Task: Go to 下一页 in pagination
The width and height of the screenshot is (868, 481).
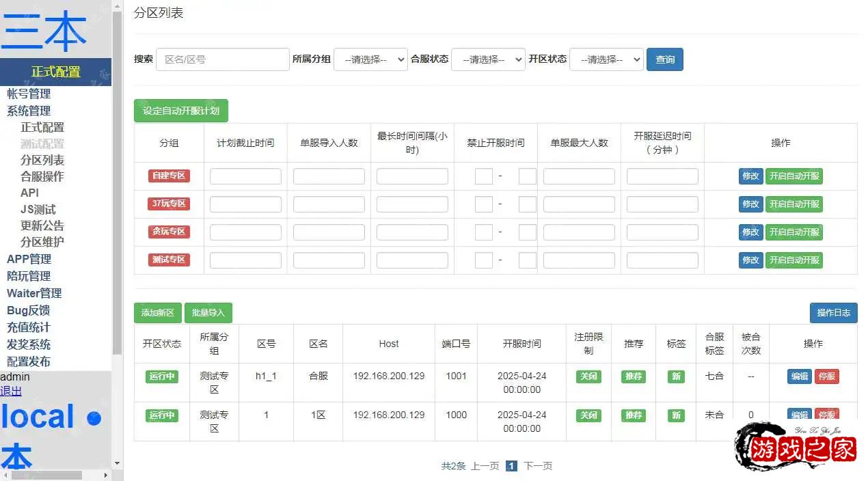Action: tap(538, 466)
